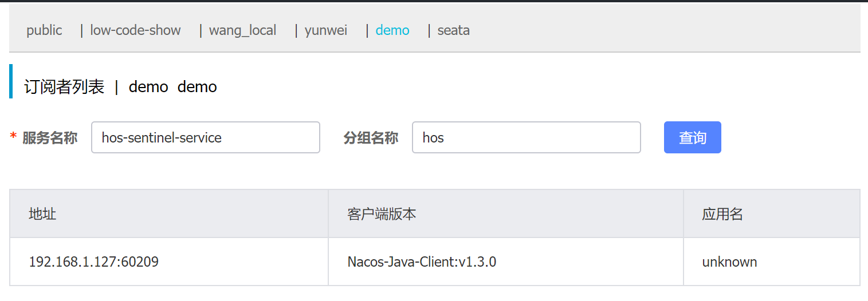Focus the 服务名称 input with hos-sentinel-service

pyautogui.click(x=206, y=137)
